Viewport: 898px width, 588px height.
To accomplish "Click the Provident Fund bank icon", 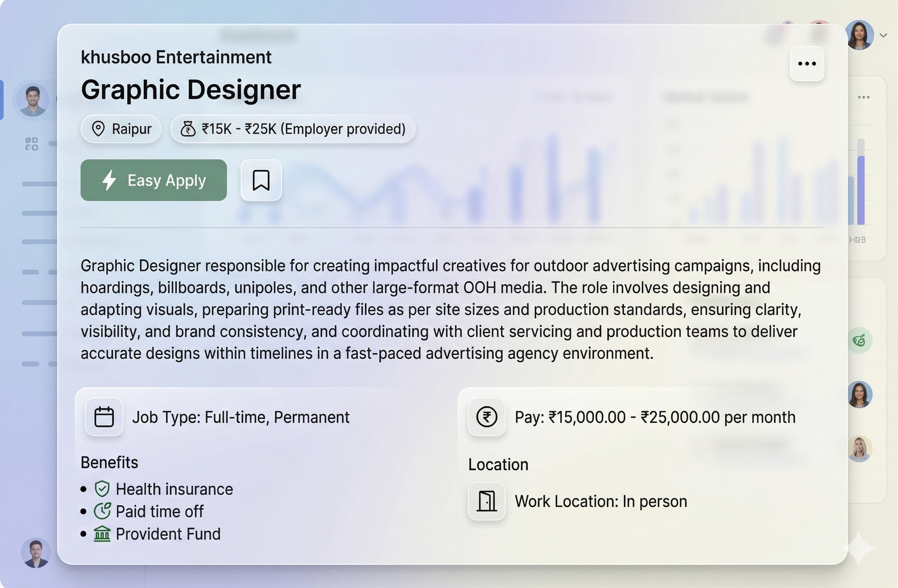I will click(102, 534).
